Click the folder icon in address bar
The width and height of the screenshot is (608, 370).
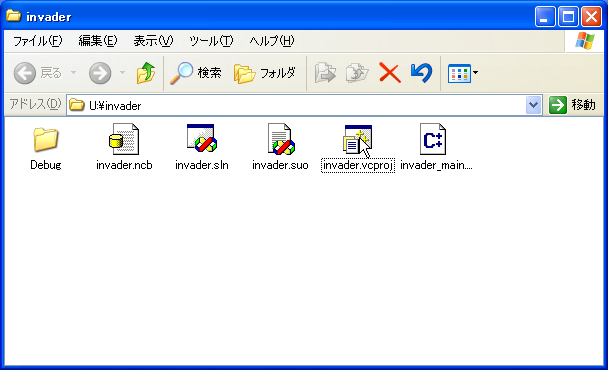[77, 105]
